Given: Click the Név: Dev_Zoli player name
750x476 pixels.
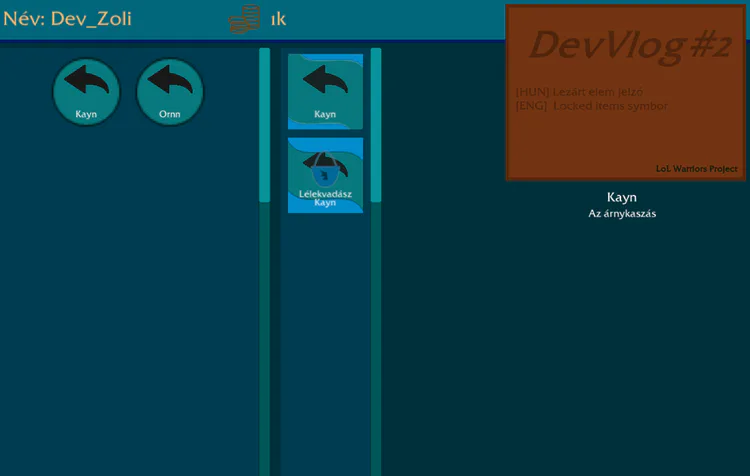Looking at the screenshot, I should [x=67, y=19].
